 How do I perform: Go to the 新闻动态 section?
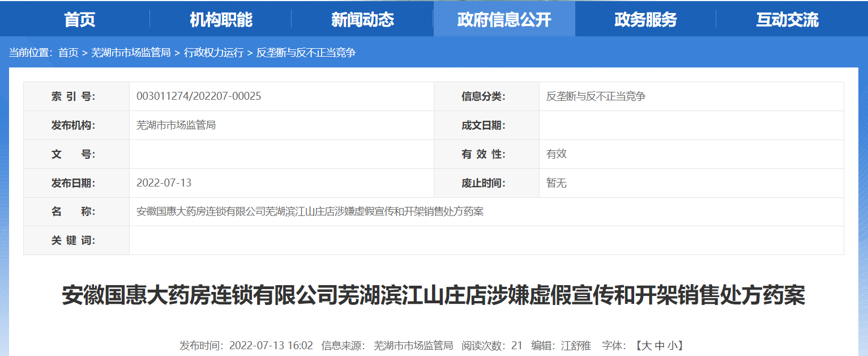(362, 20)
